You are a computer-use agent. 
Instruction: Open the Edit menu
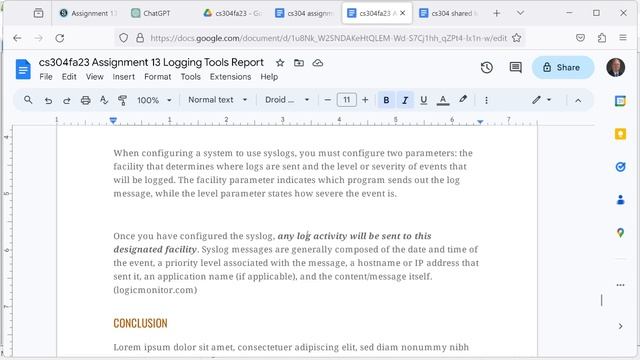[69, 77]
